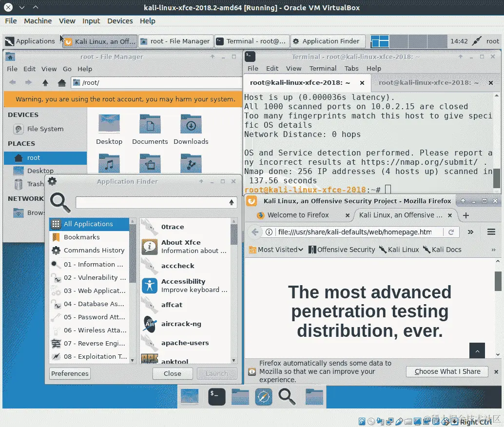This screenshot has width=504, height=427.
Task: Select acccheck application entry
Action: tap(185, 266)
